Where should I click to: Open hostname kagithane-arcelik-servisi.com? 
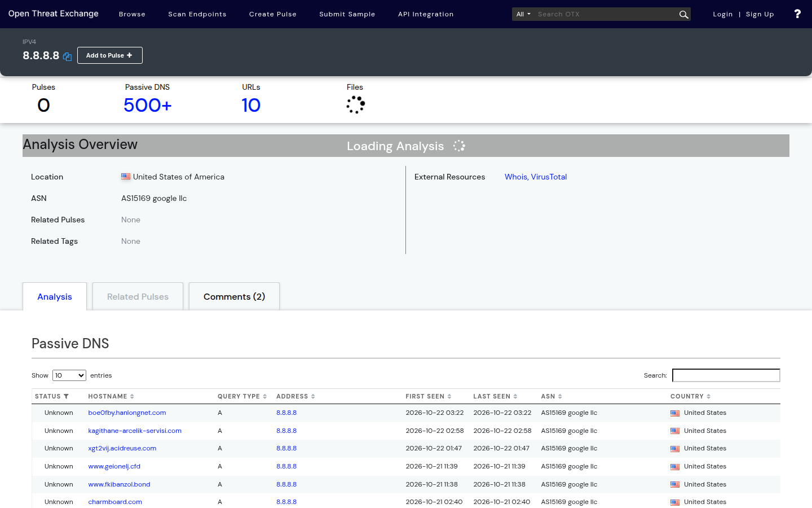pyautogui.click(x=135, y=431)
